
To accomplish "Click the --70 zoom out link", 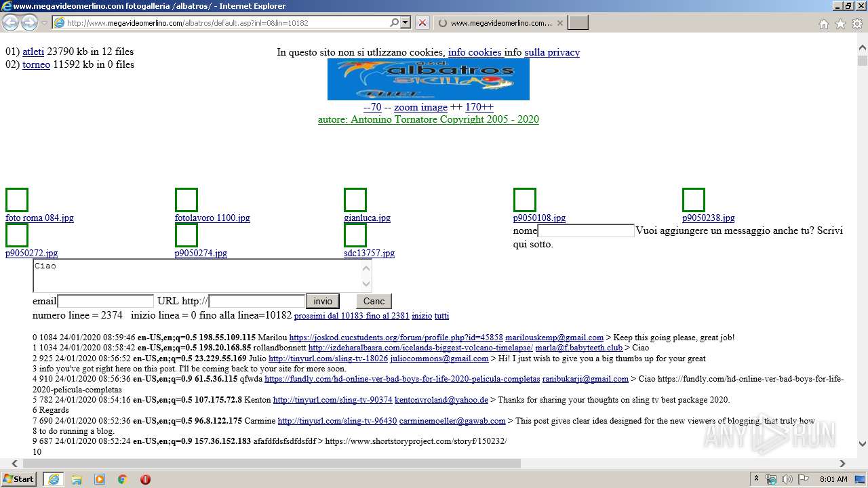I will [372, 107].
